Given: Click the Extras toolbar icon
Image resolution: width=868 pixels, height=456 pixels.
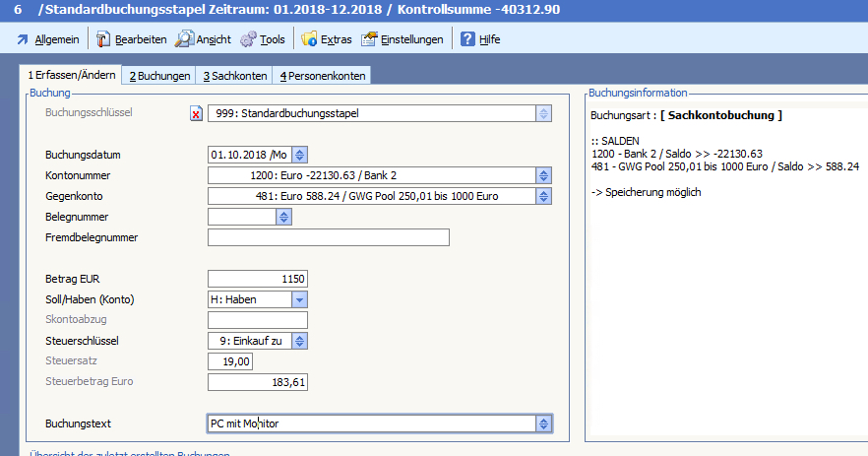Looking at the screenshot, I should coord(309,39).
